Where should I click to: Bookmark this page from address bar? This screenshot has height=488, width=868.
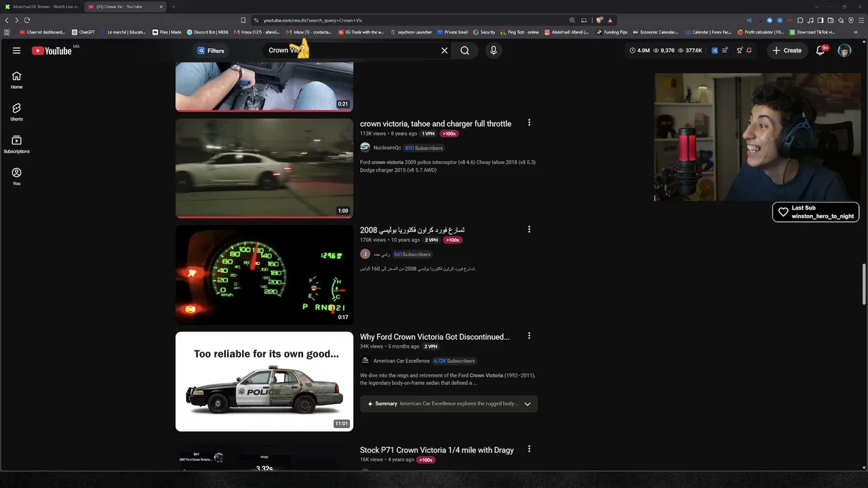[243, 20]
